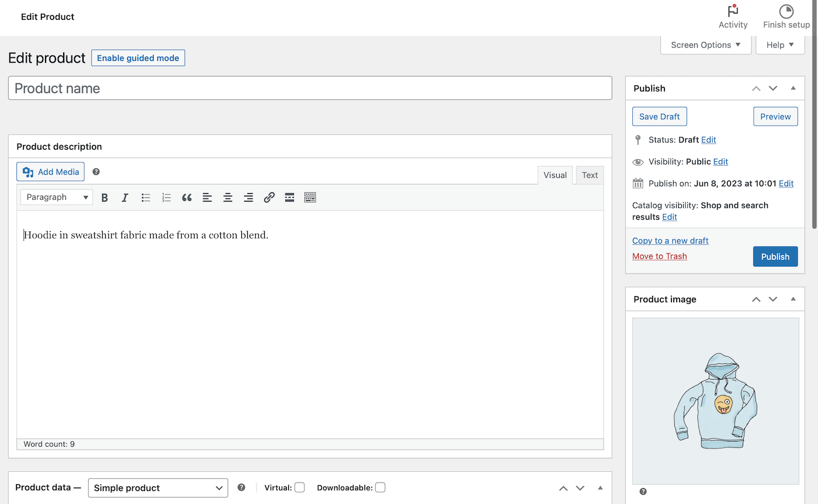
Task: Insert a bulleted list in the description
Action: [x=146, y=197]
